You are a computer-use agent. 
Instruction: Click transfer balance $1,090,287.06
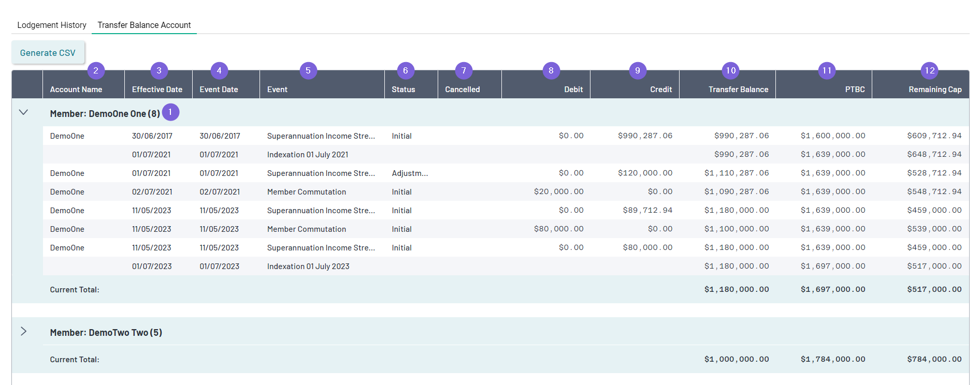click(x=737, y=191)
